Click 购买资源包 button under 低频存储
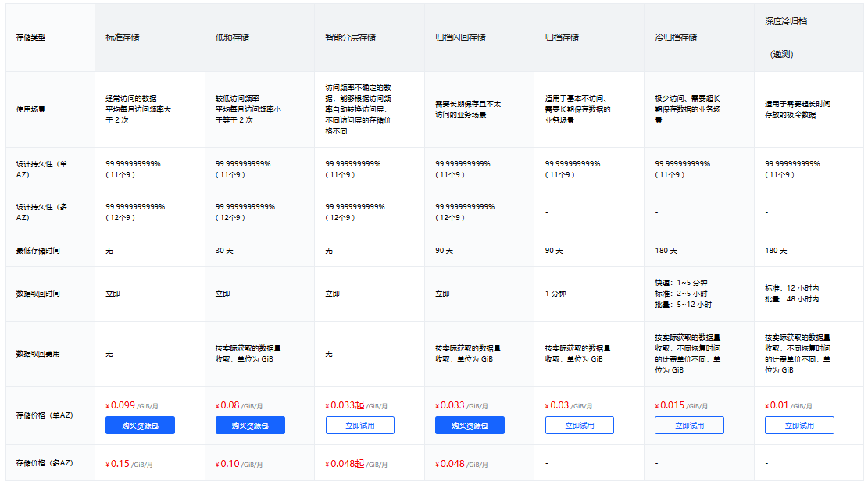Screen dimensions: 868x485 point(250,425)
